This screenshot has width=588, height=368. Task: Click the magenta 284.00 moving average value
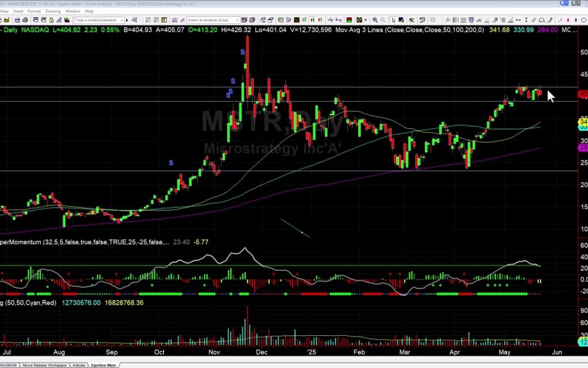(548, 29)
